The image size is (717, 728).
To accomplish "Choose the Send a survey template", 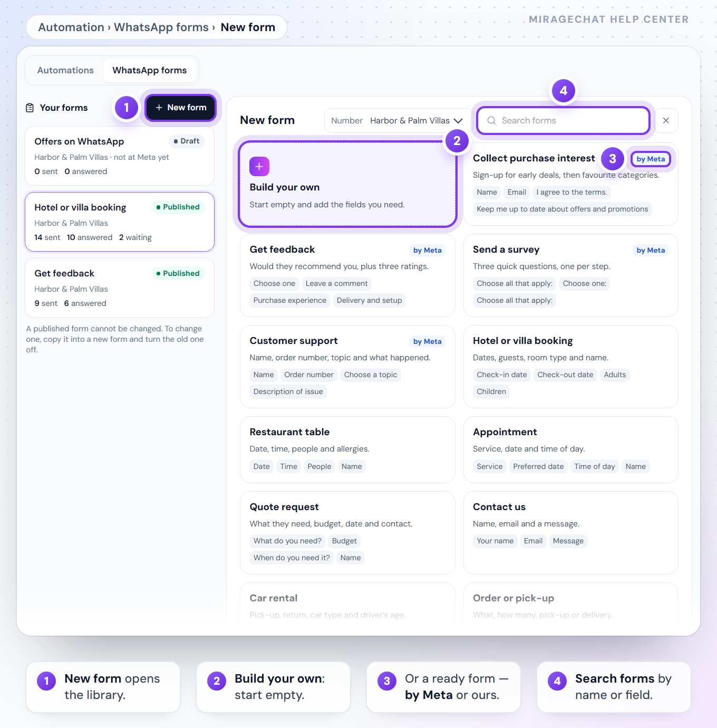I will click(571, 275).
